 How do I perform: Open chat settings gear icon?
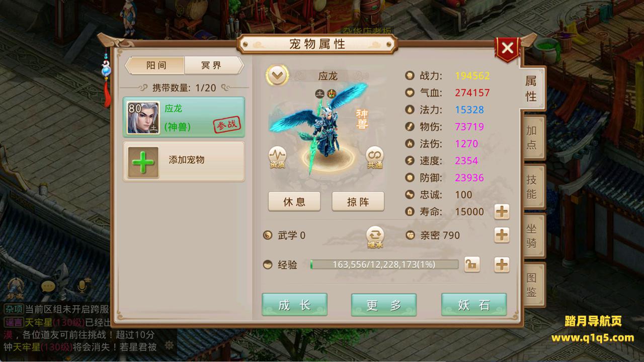tap(170, 345)
